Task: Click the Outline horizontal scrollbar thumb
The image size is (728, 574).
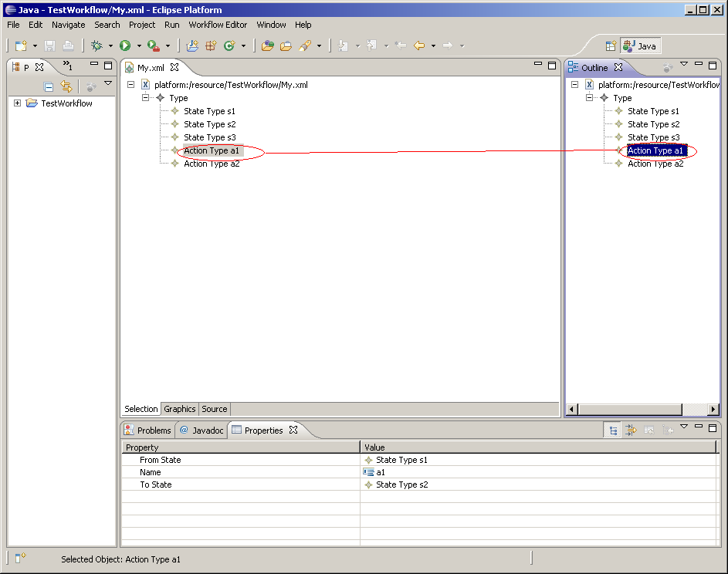Action: pos(629,410)
